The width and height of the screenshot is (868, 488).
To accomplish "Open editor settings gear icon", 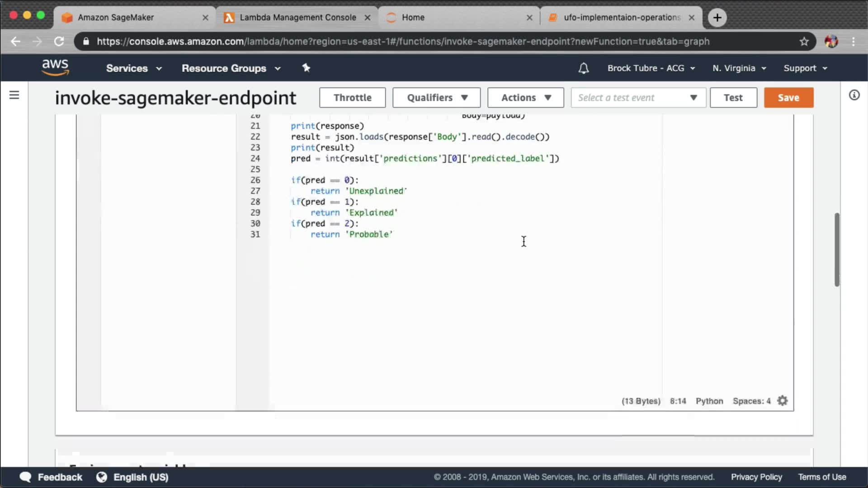I will coord(783,401).
